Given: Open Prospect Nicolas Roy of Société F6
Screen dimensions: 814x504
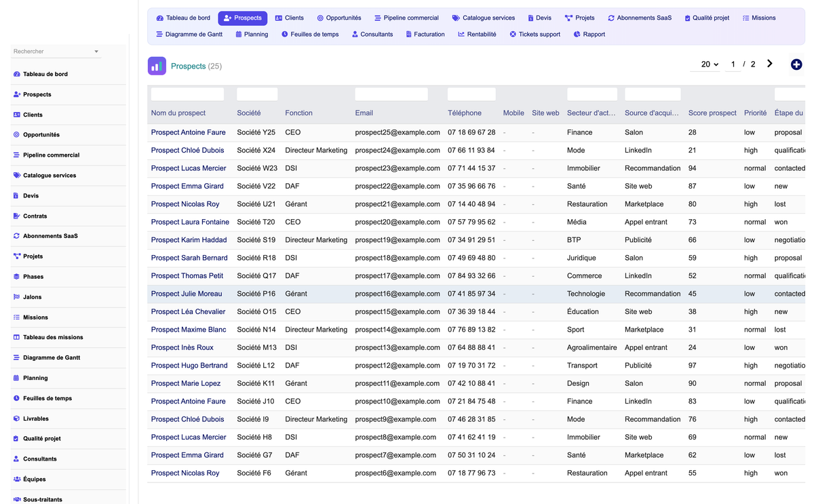Looking at the screenshot, I should point(185,473).
